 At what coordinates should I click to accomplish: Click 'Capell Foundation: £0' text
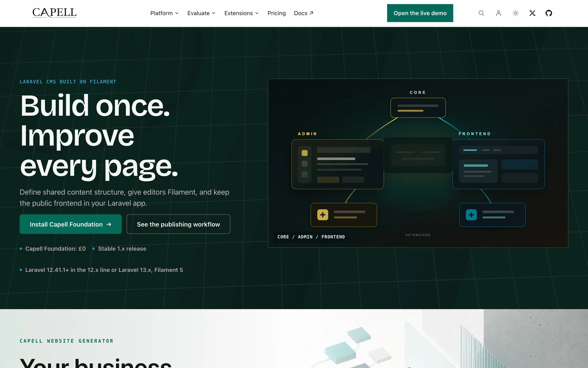(x=55, y=249)
